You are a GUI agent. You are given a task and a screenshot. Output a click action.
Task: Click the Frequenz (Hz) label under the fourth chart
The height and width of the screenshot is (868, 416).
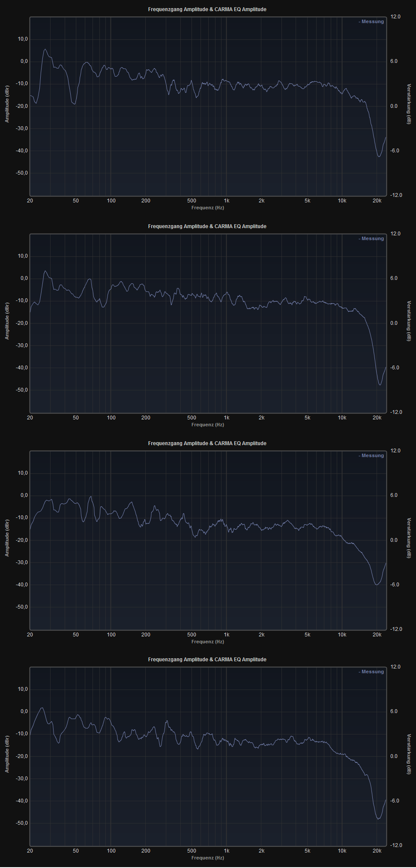207,858
